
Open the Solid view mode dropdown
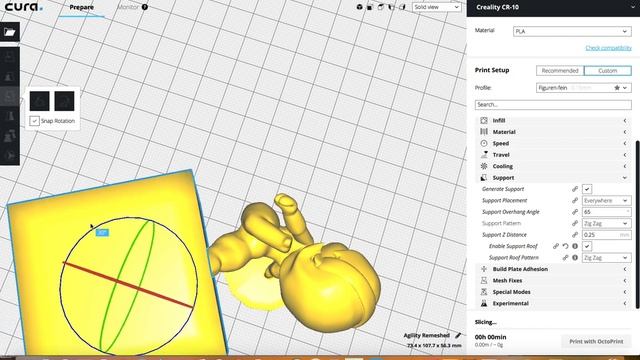[436, 7]
